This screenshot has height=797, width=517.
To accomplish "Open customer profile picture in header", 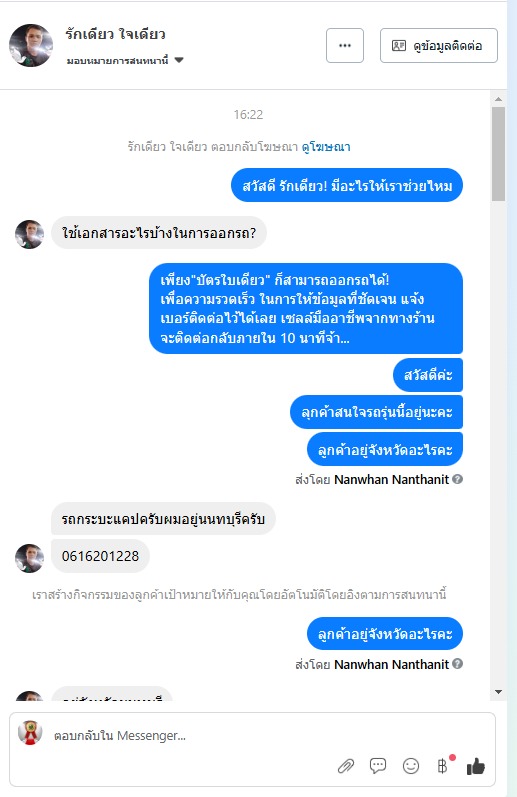I will click(x=31, y=45).
